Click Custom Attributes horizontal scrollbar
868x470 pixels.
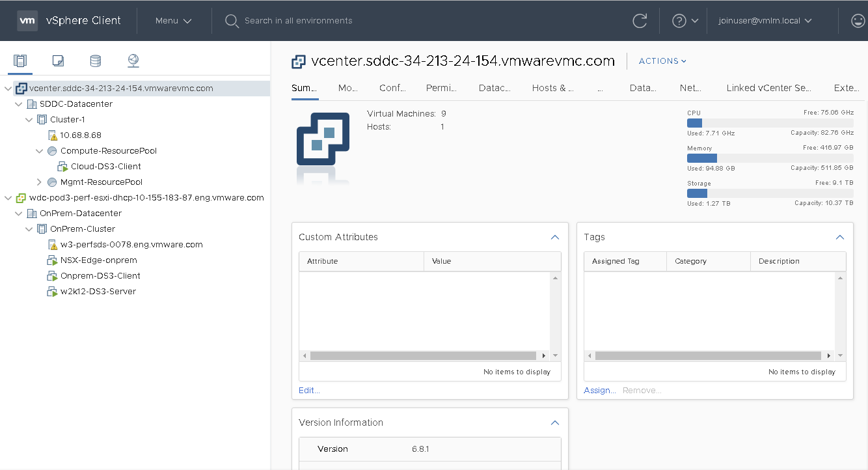tap(424, 356)
